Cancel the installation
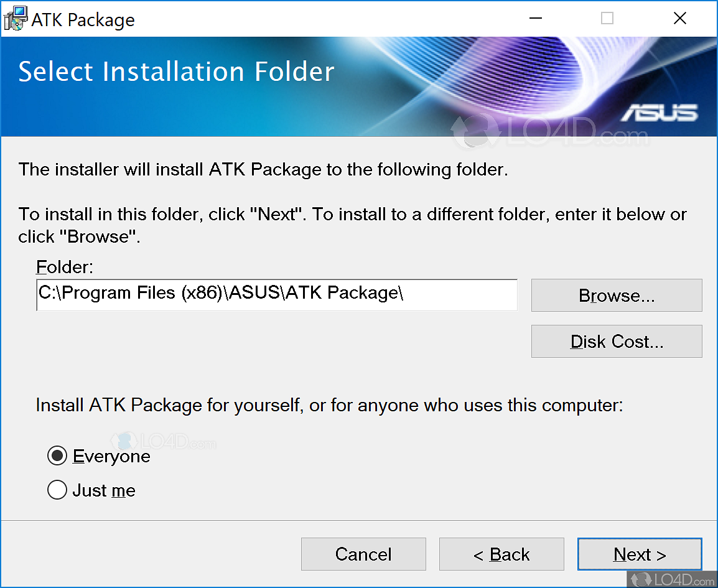 coord(363,554)
